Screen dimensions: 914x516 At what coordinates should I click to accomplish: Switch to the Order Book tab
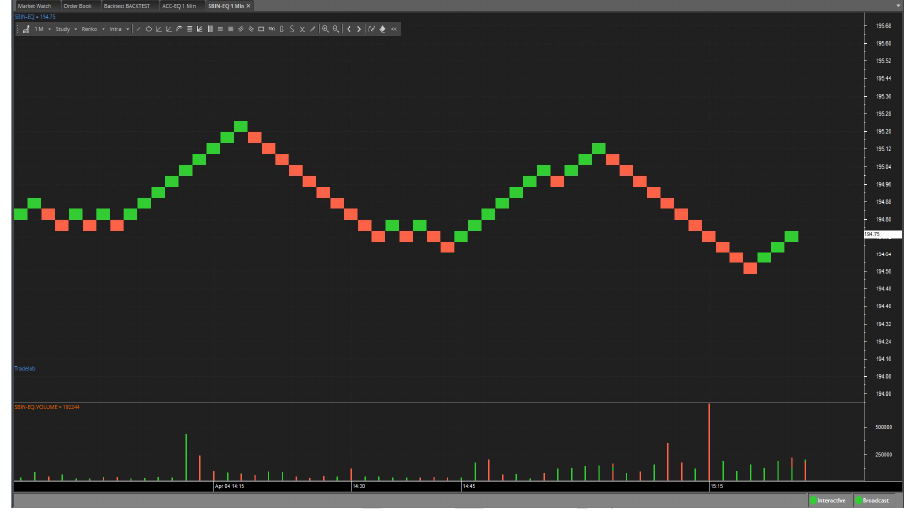click(x=77, y=5)
